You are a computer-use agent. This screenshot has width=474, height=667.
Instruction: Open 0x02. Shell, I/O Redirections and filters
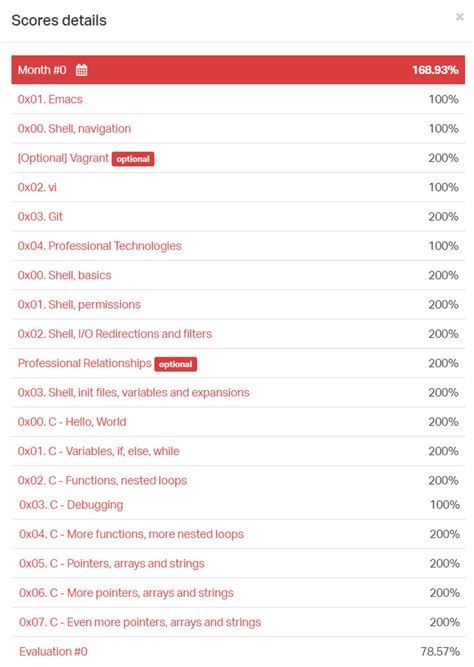point(115,334)
